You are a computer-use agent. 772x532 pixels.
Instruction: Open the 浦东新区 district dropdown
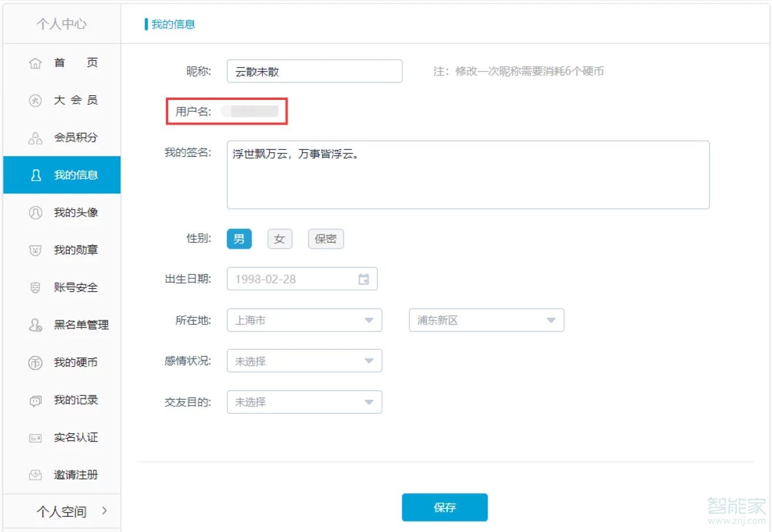click(x=487, y=320)
